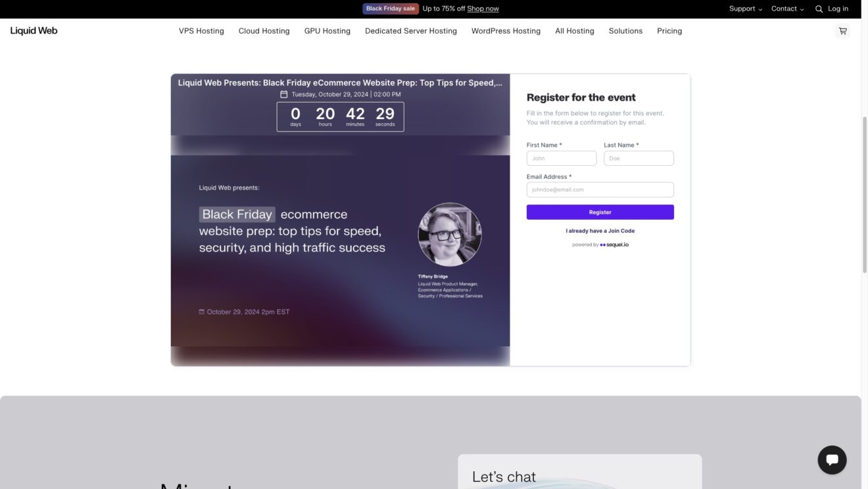
Task: Open the shopping cart icon
Action: tap(842, 31)
